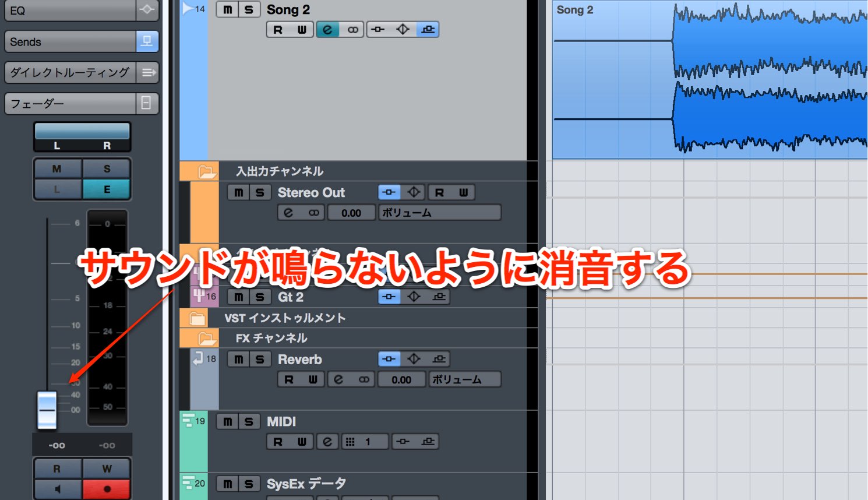The image size is (868, 500).
Task: Enable inspector Read automation R button
Action: (57, 469)
